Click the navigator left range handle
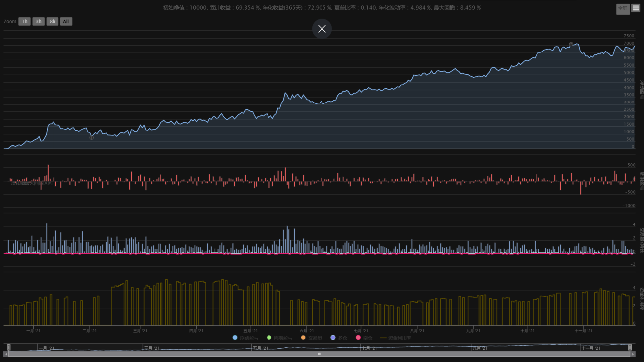This screenshot has width=644, height=362. coord(9,347)
